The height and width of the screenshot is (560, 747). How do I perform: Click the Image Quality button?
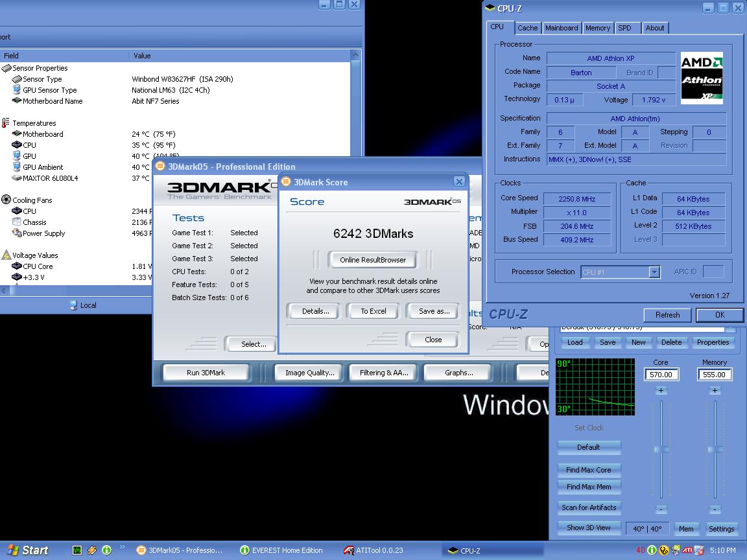tap(310, 373)
